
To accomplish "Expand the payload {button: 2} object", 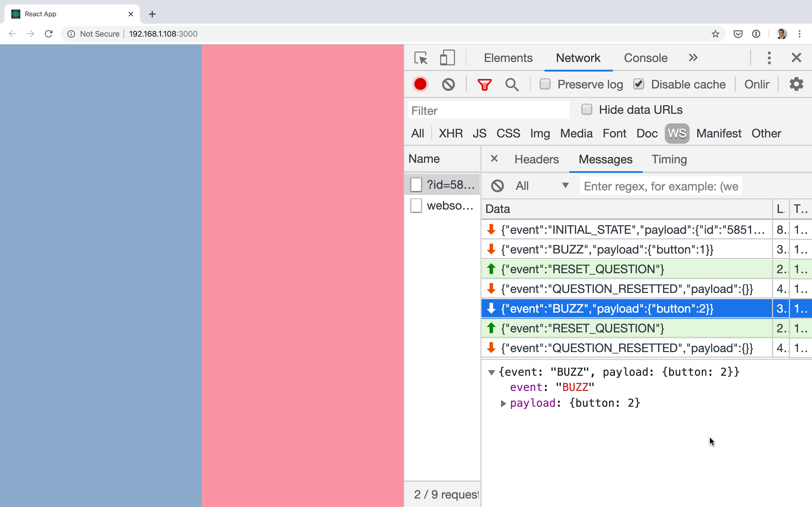I will [x=503, y=403].
